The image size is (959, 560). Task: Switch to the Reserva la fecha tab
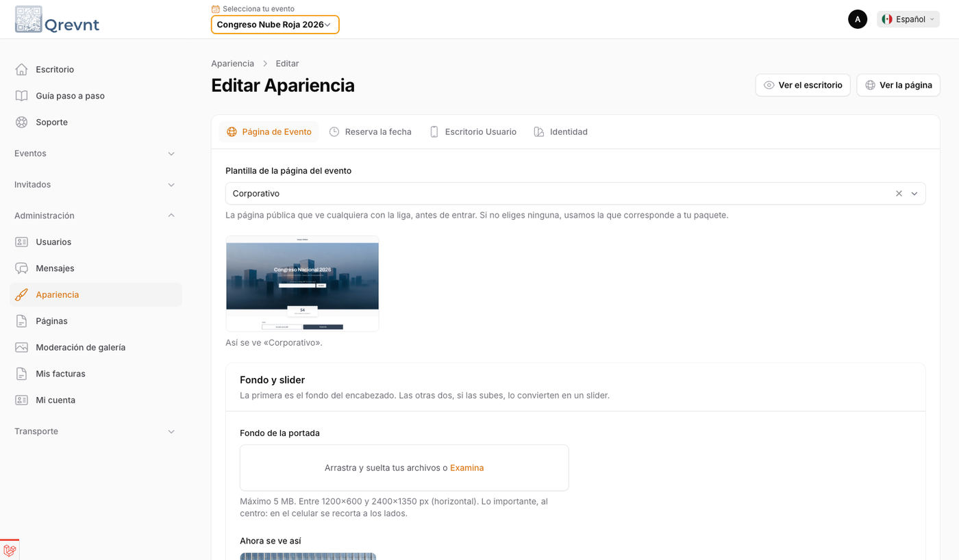pos(371,131)
